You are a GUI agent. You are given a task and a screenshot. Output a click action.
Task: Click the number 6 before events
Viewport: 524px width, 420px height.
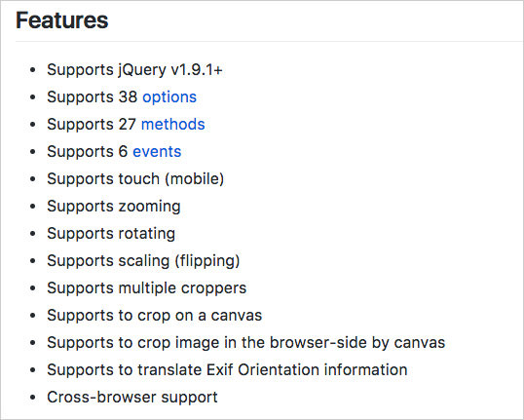123,152
